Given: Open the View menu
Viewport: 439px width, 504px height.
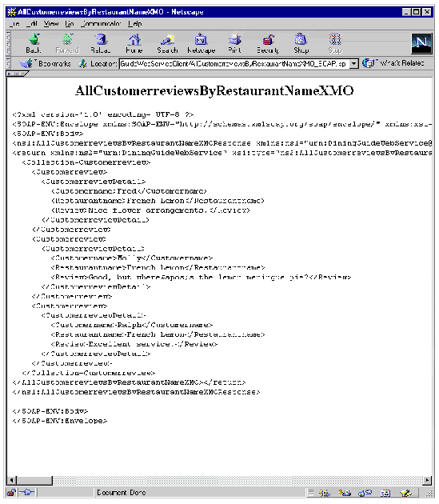Looking at the screenshot, I should [x=51, y=24].
